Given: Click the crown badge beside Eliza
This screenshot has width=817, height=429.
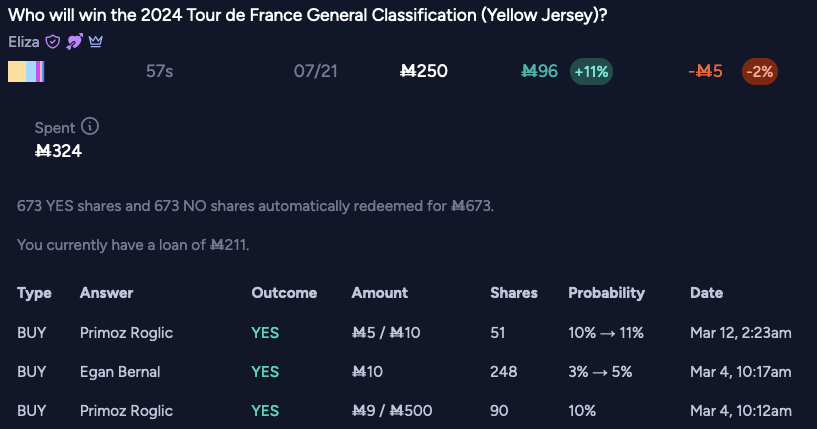Looking at the screenshot, I should click(95, 41).
